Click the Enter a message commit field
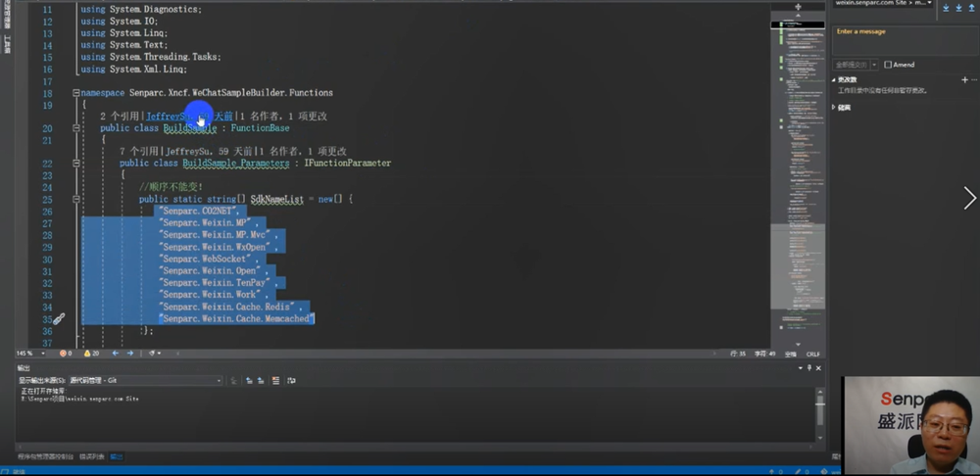This screenshot has height=476, width=980. 905,40
